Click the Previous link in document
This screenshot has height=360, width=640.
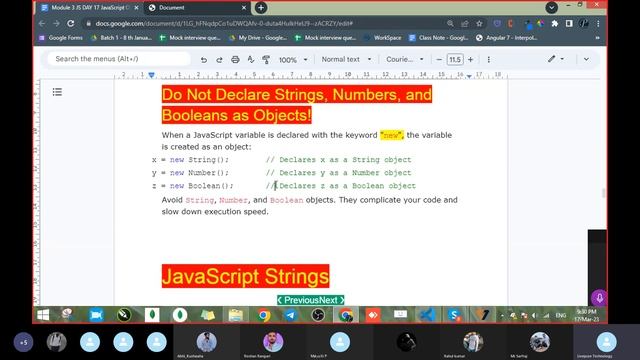pyautogui.click(x=301, y=300)
